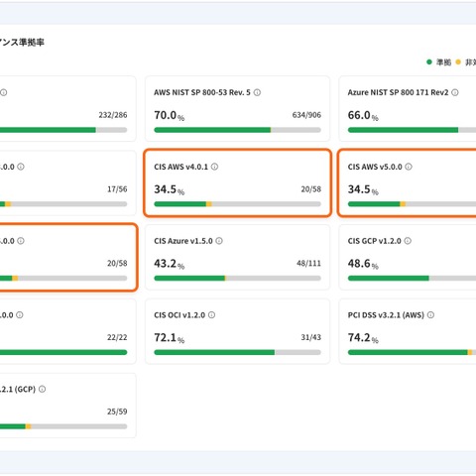Click the 20/58 count on CIS AWS v4.0.1
The height and width of the screenshot is (476, 476).
tap(310, 189)
